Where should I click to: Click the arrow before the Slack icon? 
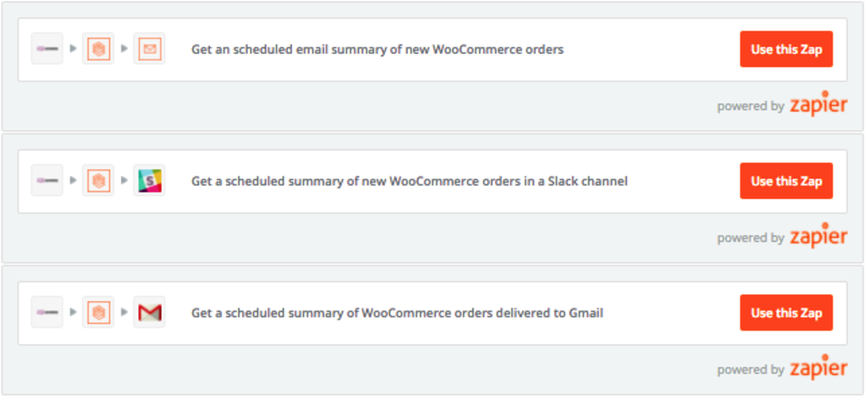click(x=124, y=181)
